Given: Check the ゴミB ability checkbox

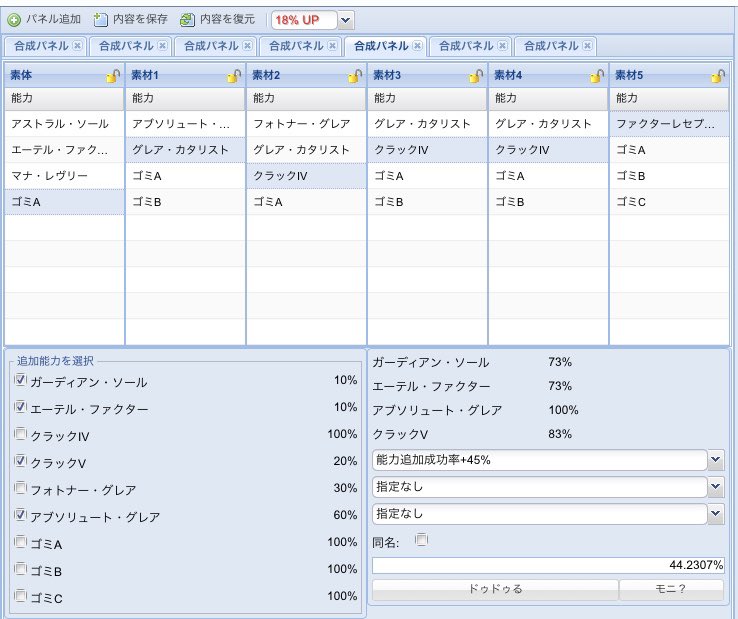Looking at the screenshot, I should 20,569.
